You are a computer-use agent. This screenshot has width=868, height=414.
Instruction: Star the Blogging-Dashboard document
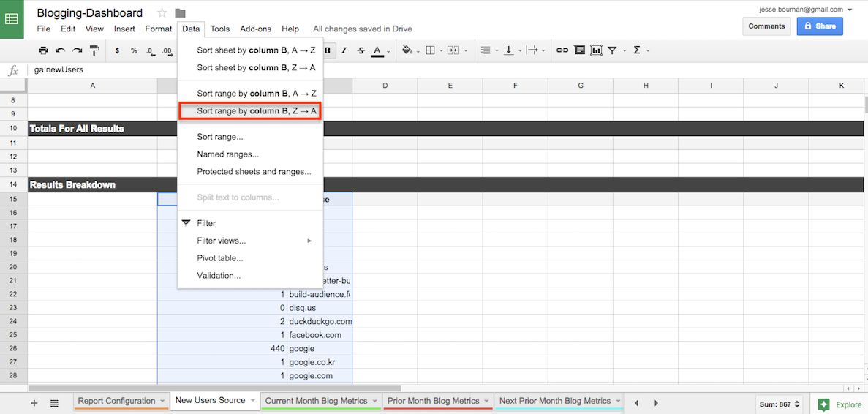point(162,13)
